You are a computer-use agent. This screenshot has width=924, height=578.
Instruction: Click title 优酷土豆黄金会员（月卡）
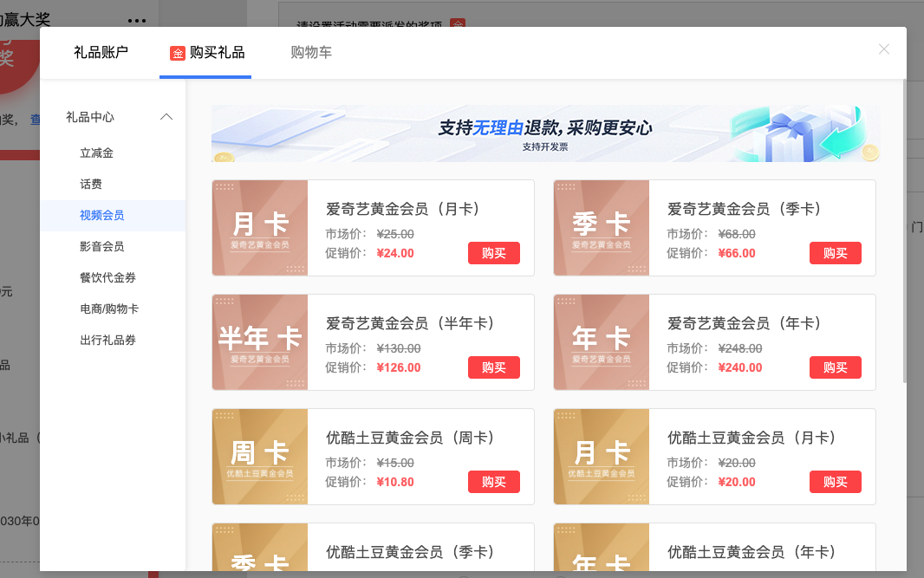[752, 437]
